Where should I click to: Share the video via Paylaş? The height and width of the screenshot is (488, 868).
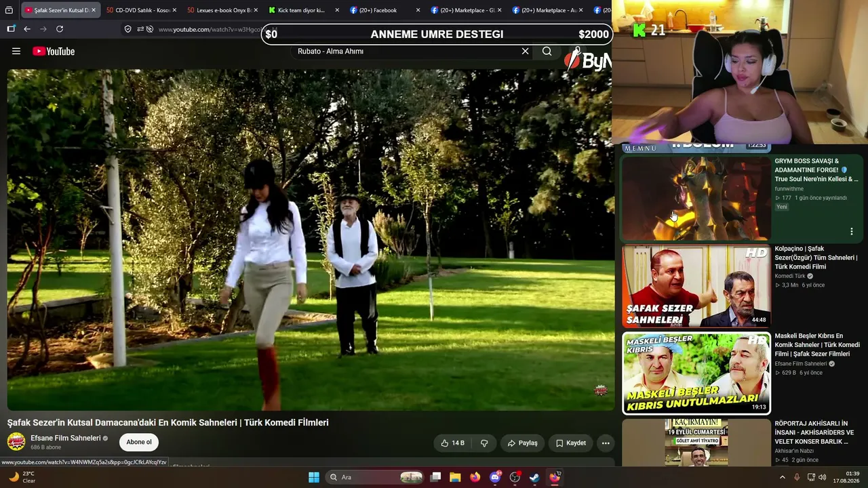pyautogui.click(x=522, y=443)
